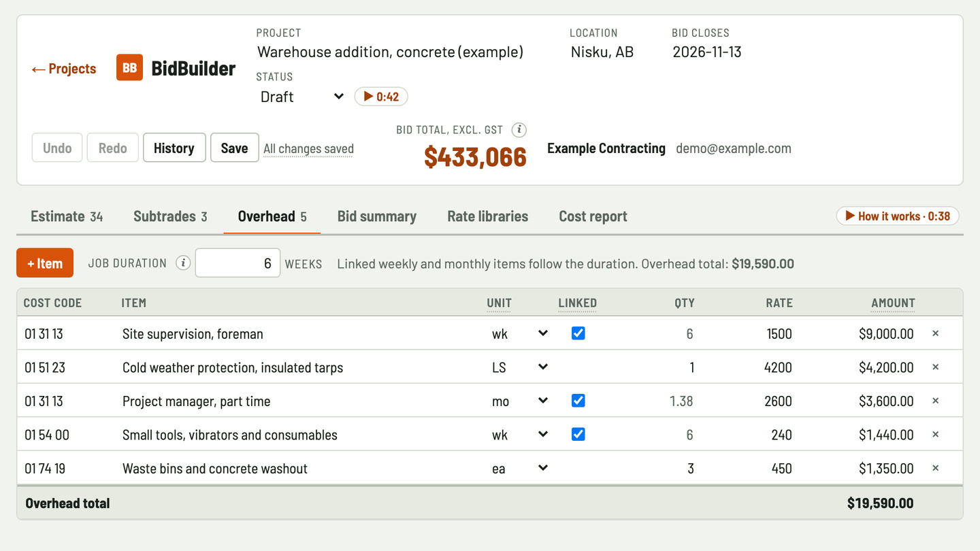The width and height of the screenshot is (980, 551).
Task: Change unit for Project manager, part time
Action: tap(519, 401)
